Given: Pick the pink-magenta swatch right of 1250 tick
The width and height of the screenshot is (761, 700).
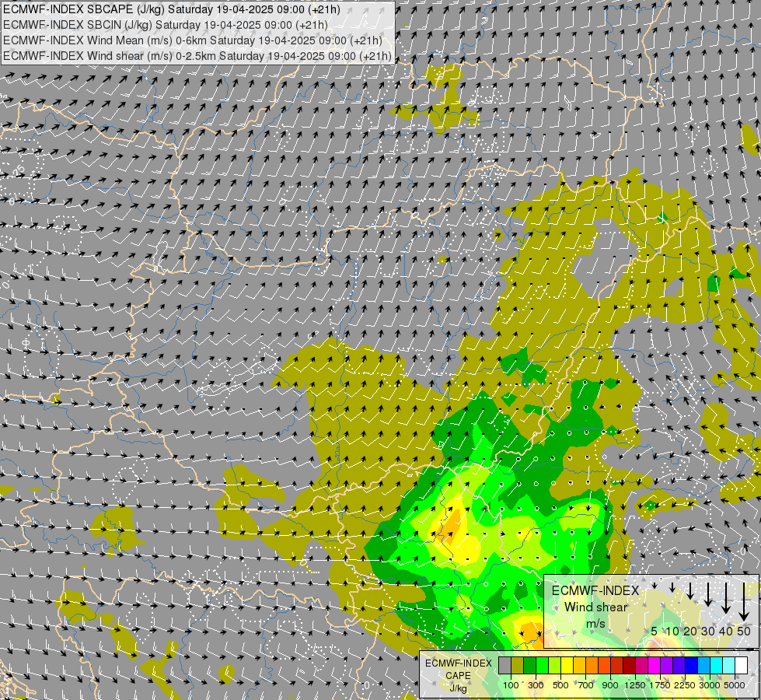Looking at the screenshot, I should pos(642,666).
